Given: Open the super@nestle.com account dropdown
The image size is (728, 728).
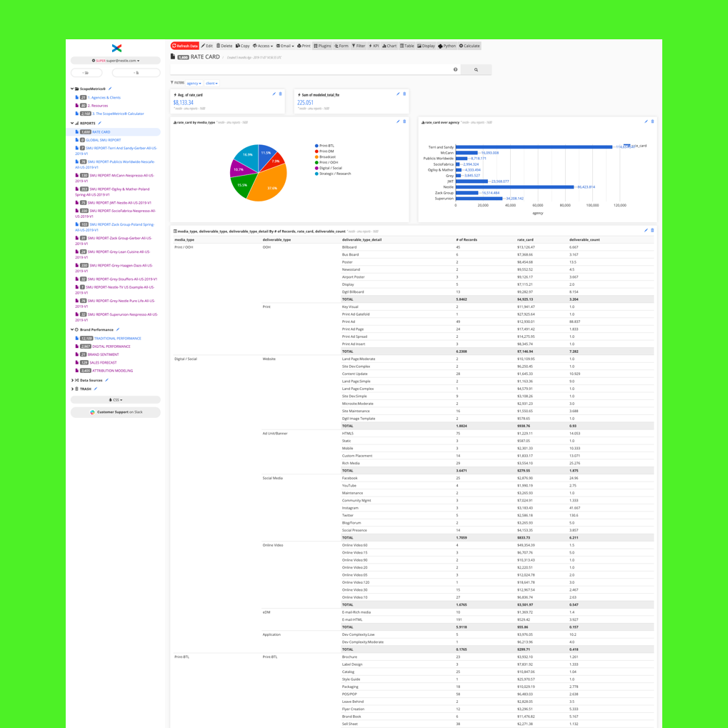Looking at the screenshot, I should point(116,61).
